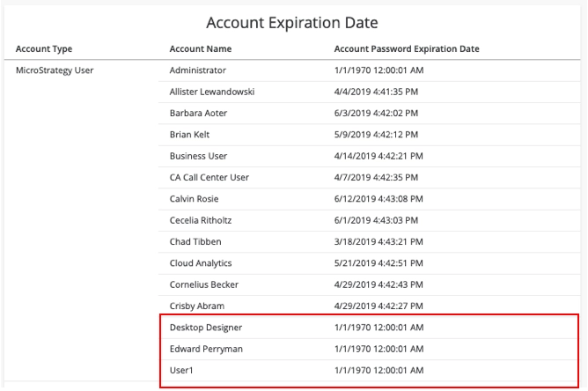
Task: Click the 4/29/2019 4:42:43 PM date
Action: [x=379, y=284]
